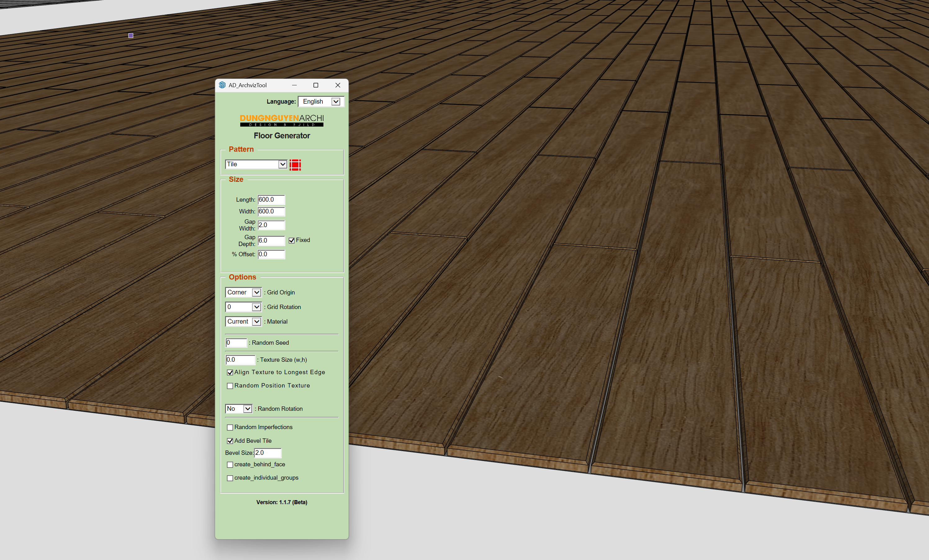Click the Size section label
929x560 pixels.
[x=236, y=179]
